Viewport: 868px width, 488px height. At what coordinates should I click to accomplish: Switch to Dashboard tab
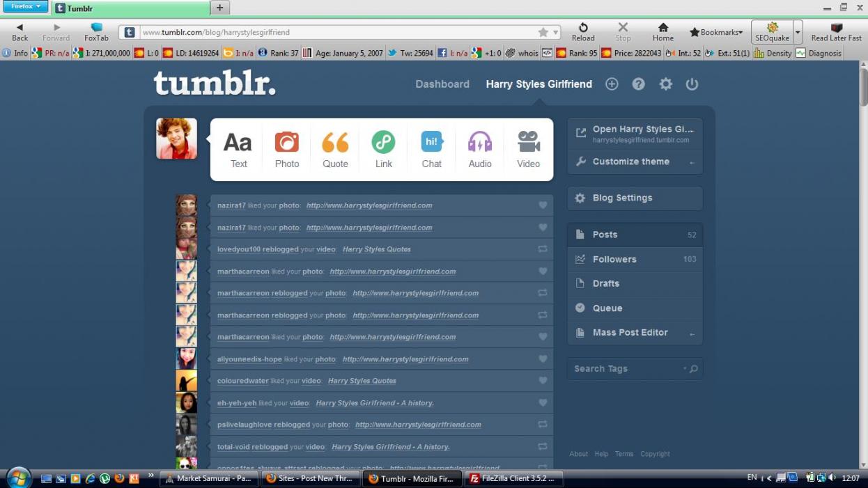coord(442,84)
